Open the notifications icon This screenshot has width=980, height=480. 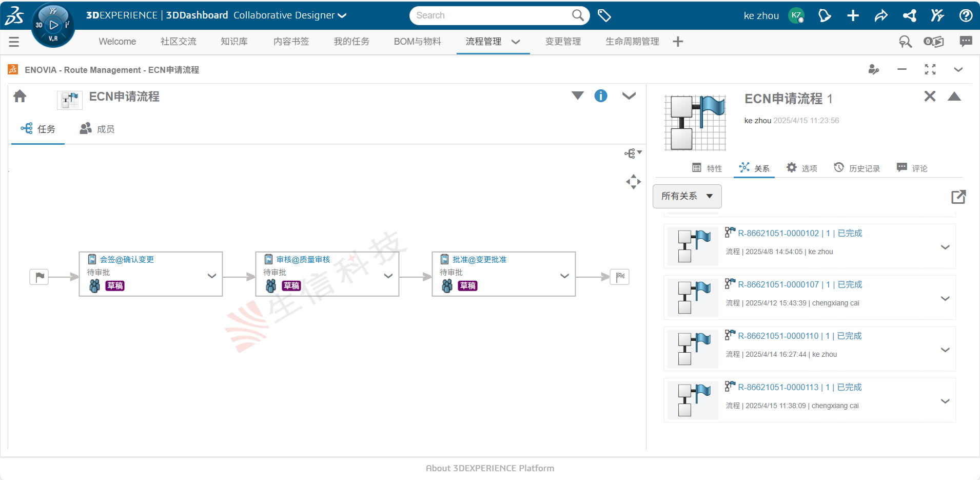click(825, 15)
